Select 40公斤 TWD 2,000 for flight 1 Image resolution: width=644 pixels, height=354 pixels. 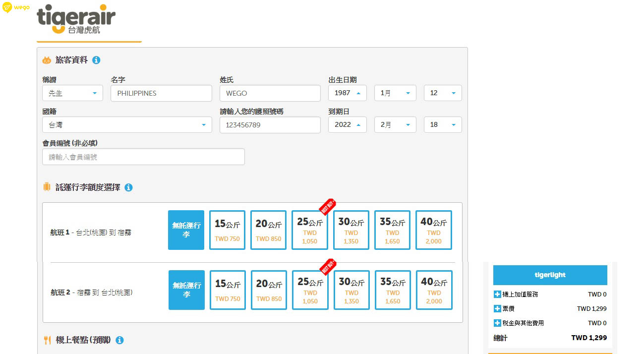pyautogui.click(x=434, y=230)
